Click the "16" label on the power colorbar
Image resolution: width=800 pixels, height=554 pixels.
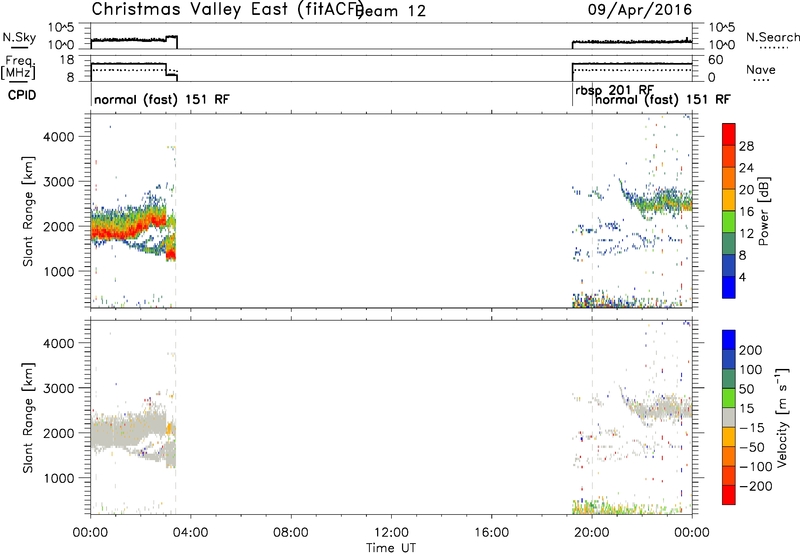tap(746, 212)
